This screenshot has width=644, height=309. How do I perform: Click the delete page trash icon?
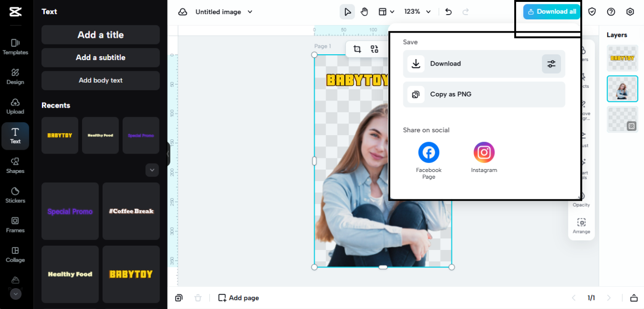coord(198,298)
